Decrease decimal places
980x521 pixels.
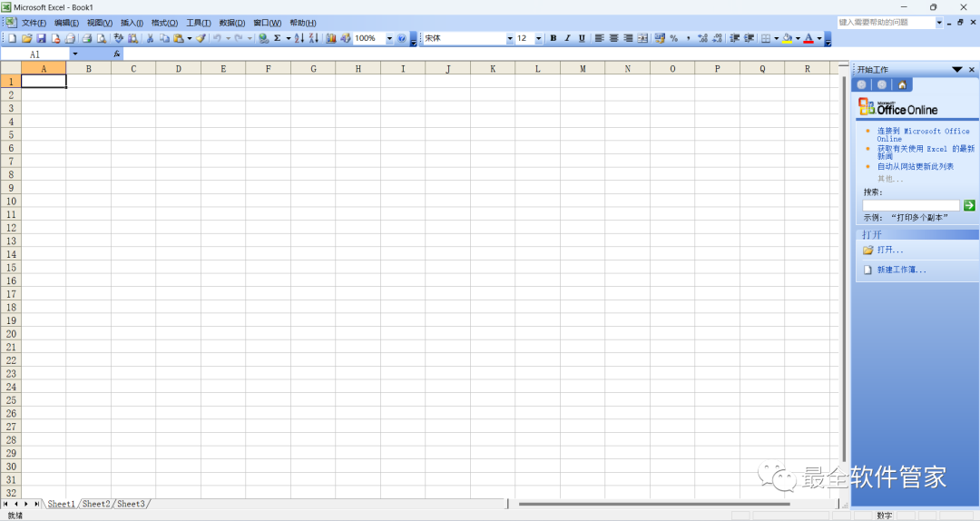point(718,38)
